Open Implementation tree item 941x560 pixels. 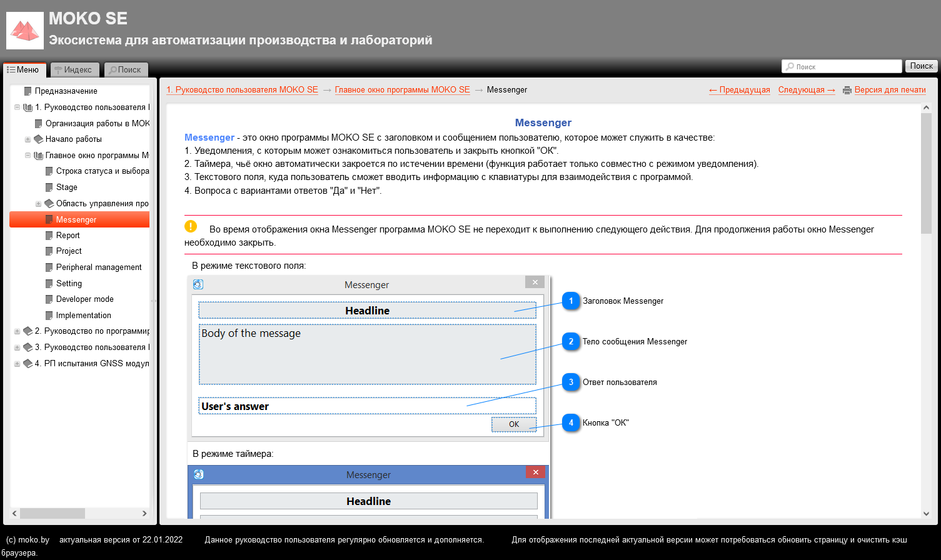click(84, 316)
